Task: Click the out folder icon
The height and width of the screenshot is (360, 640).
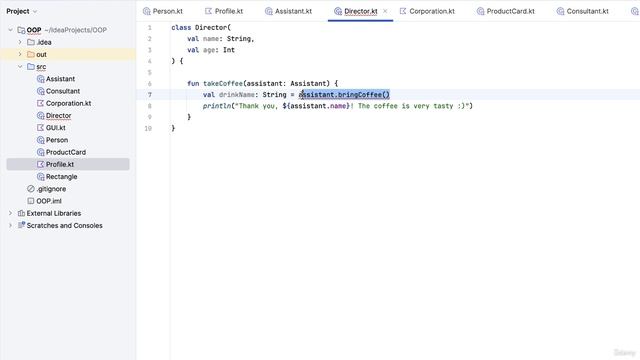Action: tap(31, 54)
